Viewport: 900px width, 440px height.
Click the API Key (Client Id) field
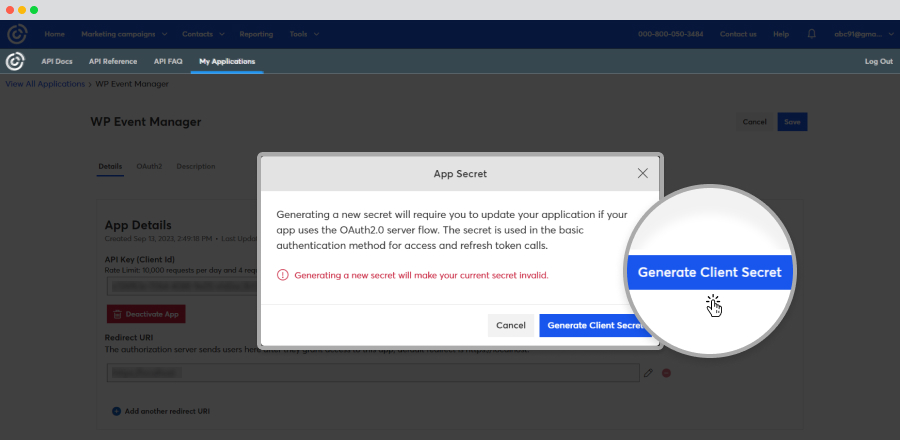184,285
